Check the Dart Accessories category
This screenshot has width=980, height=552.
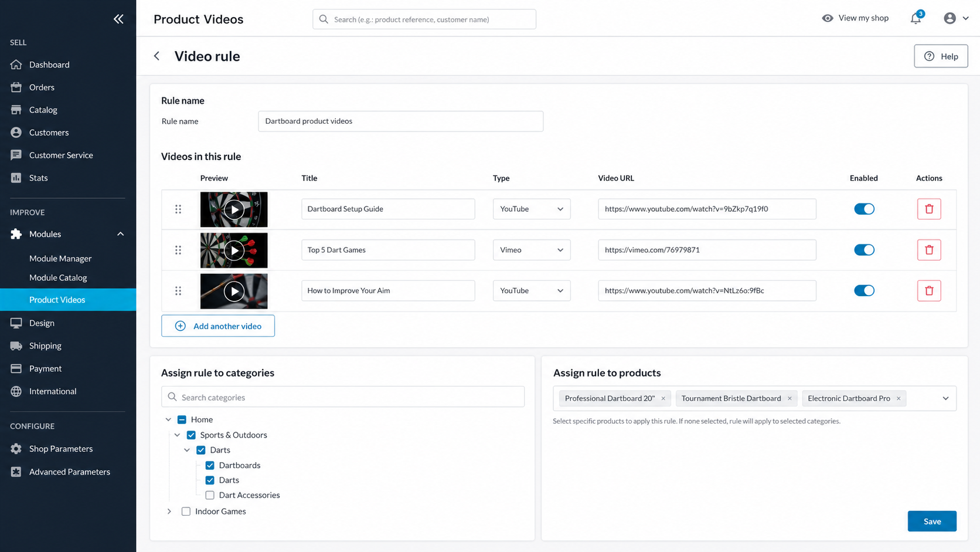click(210, 495)
